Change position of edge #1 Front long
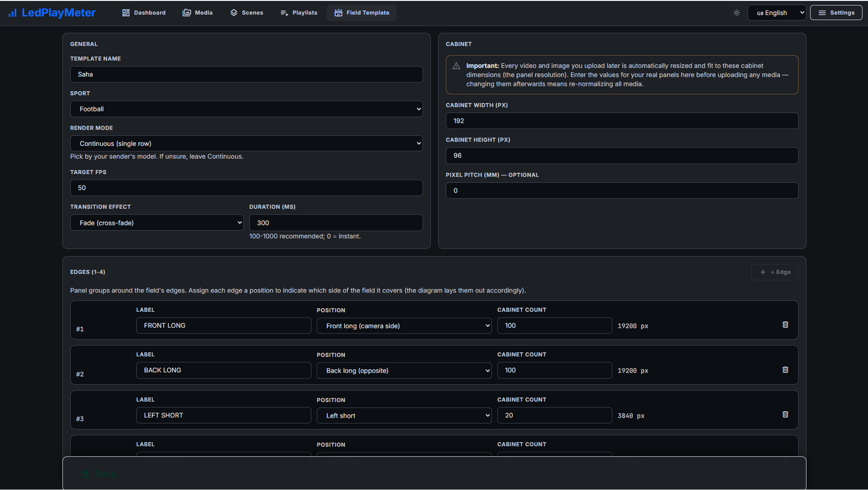 click(x=404, y=326)
